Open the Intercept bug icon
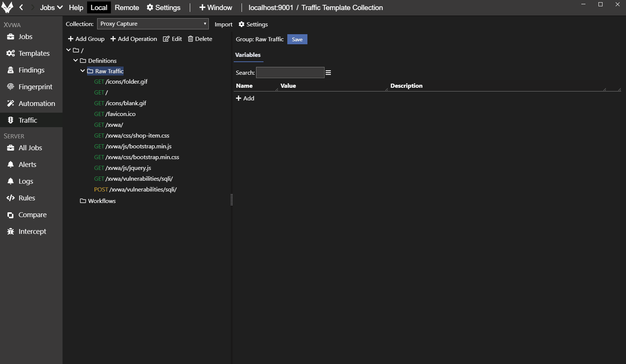The height and width of the screenshot is (364, 626). click(10, 231)
